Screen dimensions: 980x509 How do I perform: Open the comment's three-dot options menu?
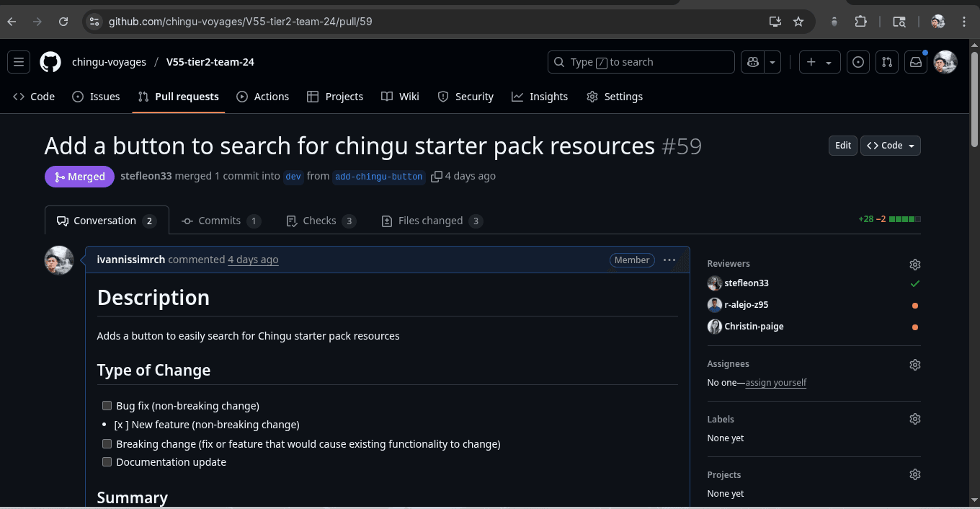669,260
